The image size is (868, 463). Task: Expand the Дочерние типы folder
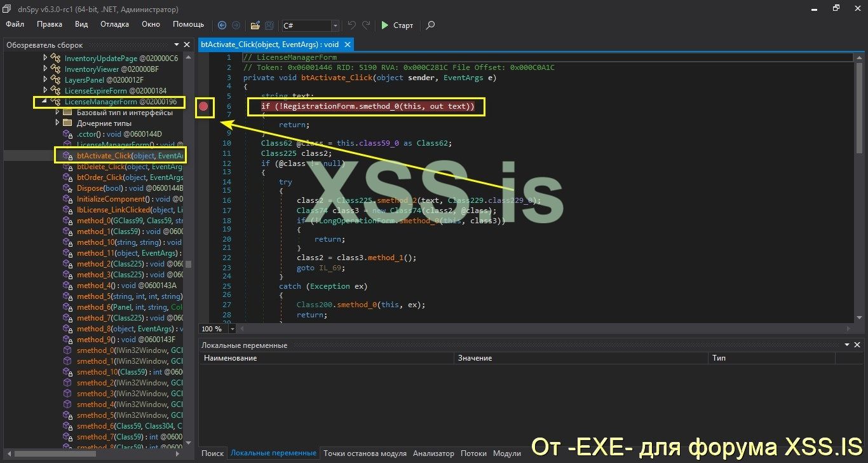pos(57,123)
